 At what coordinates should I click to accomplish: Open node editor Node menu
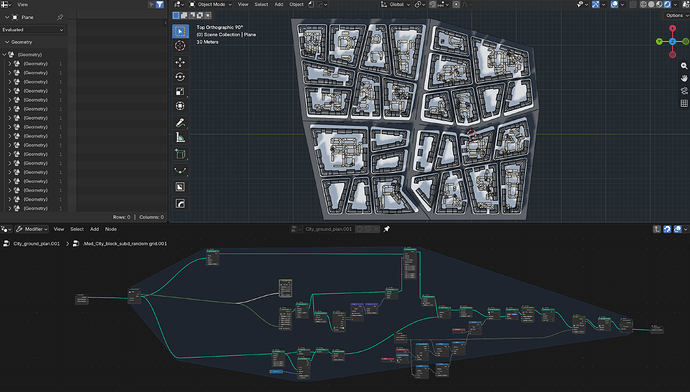(x=111, y=229)
